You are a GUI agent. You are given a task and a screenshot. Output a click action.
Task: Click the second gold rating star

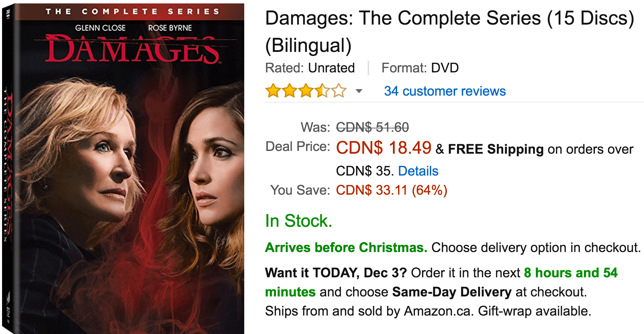point(289,91)
